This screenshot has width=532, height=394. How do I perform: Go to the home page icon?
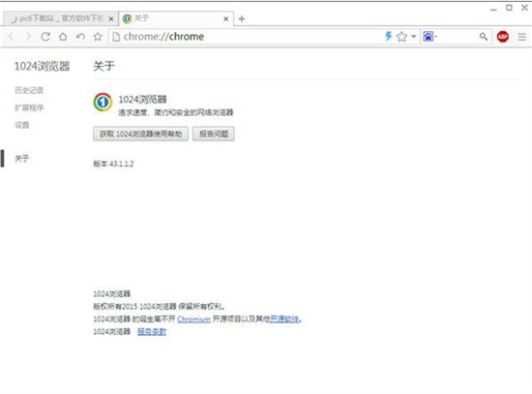pos(63,37)
